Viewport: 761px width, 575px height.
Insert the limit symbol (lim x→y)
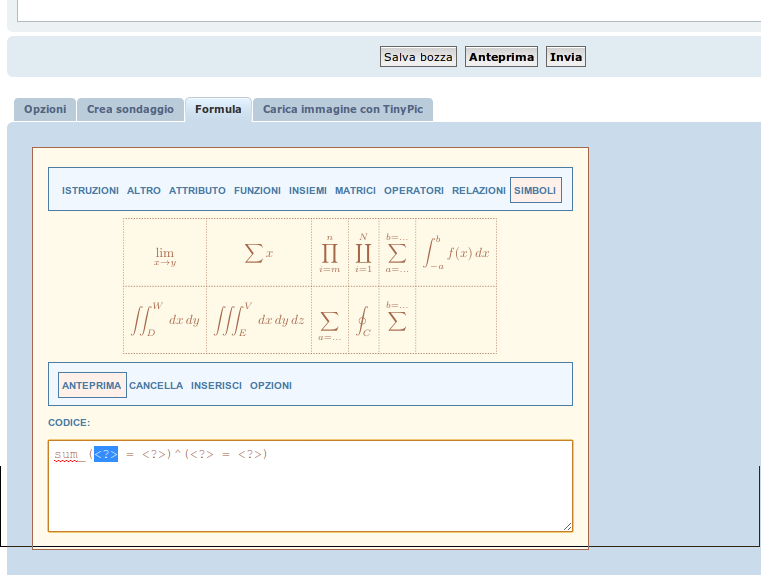click(x=165, y=253)
